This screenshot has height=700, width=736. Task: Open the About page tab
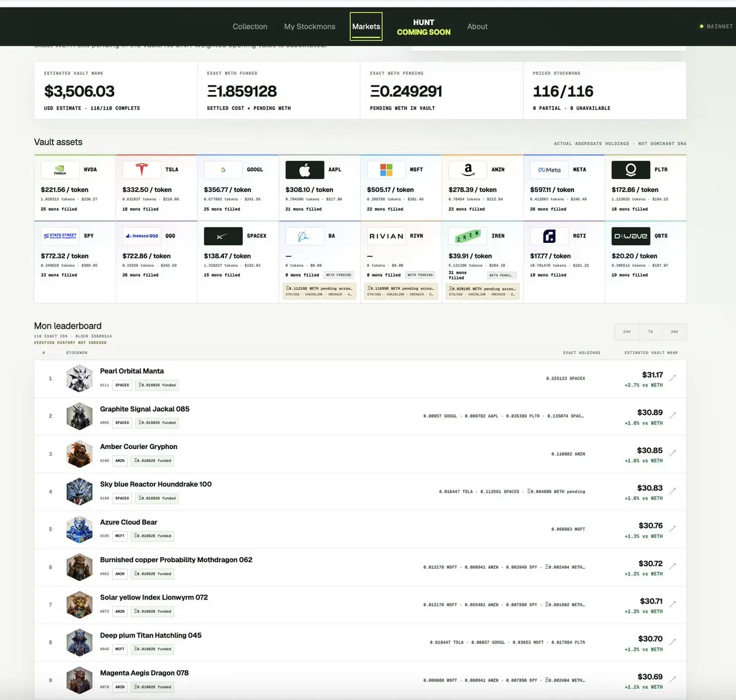click(477, 26)
